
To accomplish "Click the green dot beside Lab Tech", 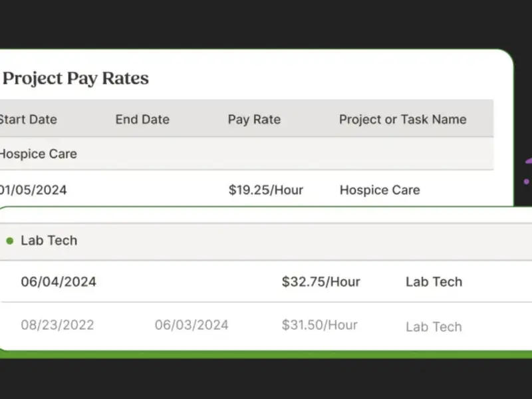I will point(9,241).
